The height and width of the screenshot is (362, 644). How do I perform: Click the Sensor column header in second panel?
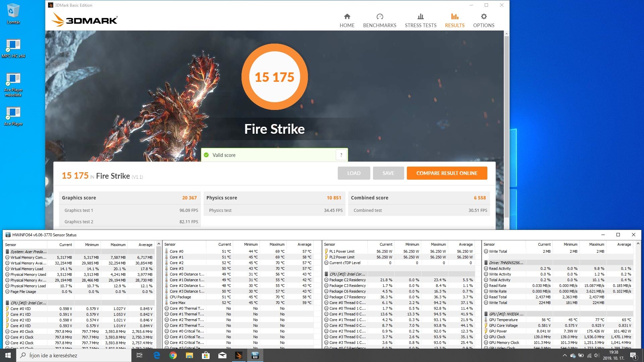pos(185,244)
